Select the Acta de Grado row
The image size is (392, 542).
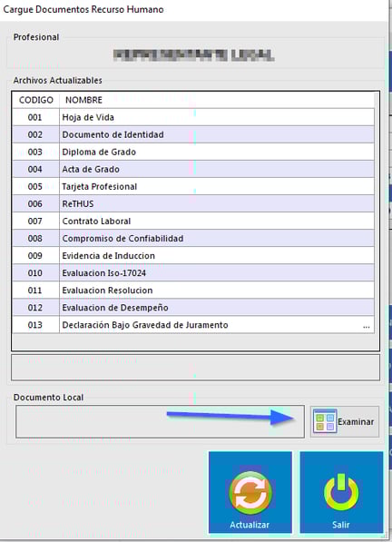coord(193,169)
